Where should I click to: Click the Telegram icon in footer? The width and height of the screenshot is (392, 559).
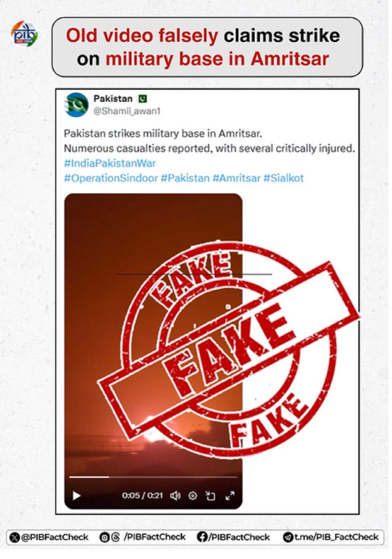pyautogui.click(x=288, y=537)
